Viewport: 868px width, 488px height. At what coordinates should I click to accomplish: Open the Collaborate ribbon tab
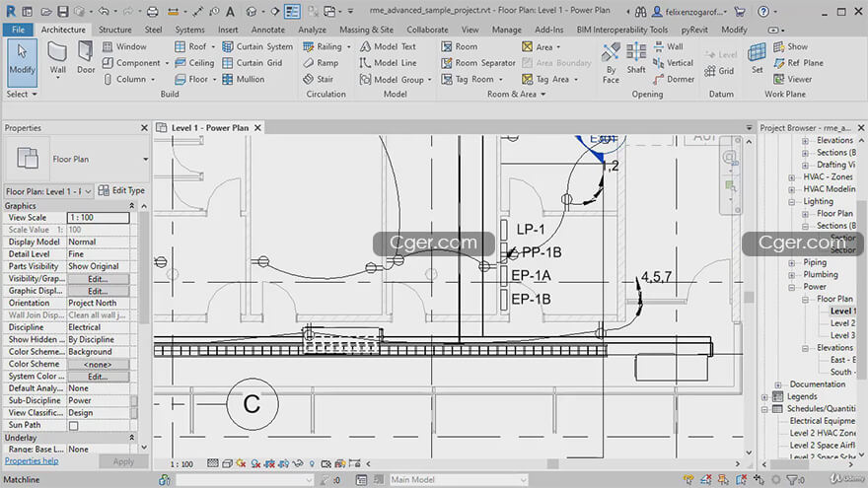(427, 30)
